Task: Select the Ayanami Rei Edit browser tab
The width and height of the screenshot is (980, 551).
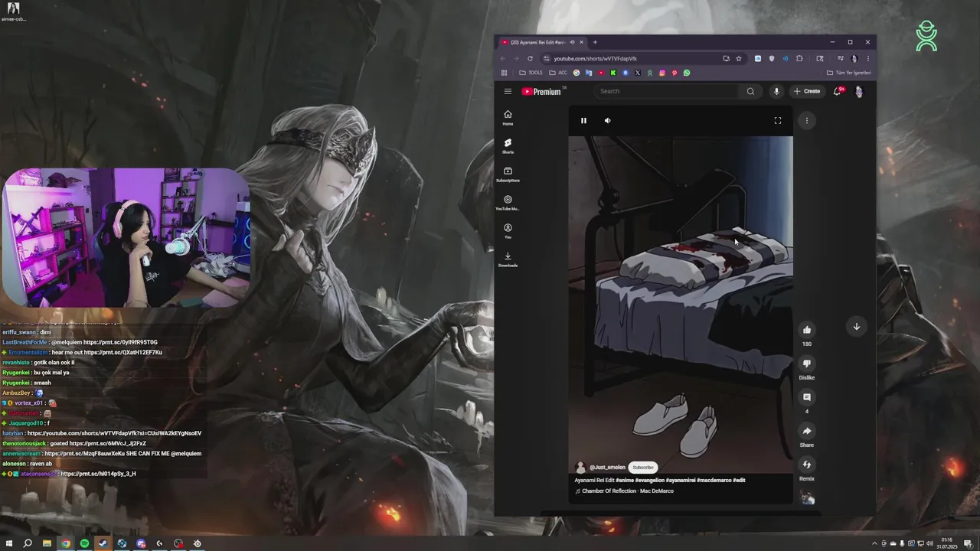Action: 538,42
